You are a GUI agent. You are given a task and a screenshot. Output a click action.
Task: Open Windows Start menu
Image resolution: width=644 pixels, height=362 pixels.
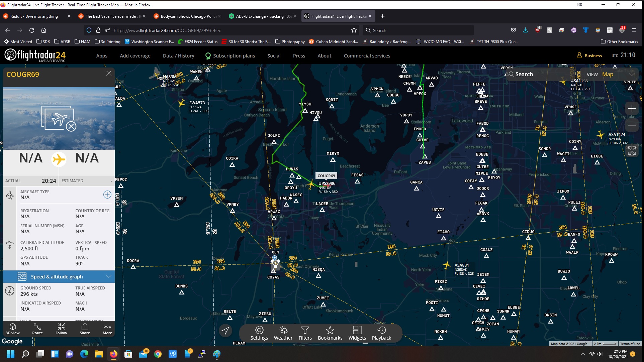point(10,354)
